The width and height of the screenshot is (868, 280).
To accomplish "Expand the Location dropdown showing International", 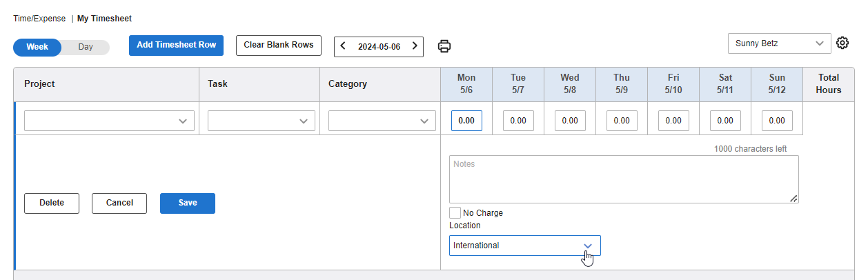I will (525, 246).
